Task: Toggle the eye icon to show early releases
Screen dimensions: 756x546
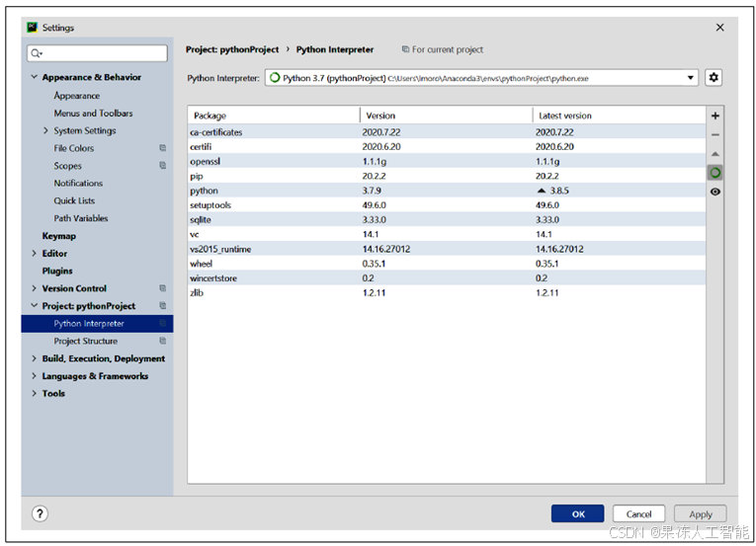Action: coord(715,192)
